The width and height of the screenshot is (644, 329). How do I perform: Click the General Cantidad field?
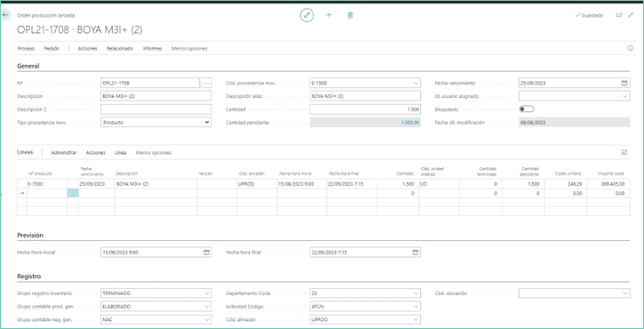pos(365,109)
